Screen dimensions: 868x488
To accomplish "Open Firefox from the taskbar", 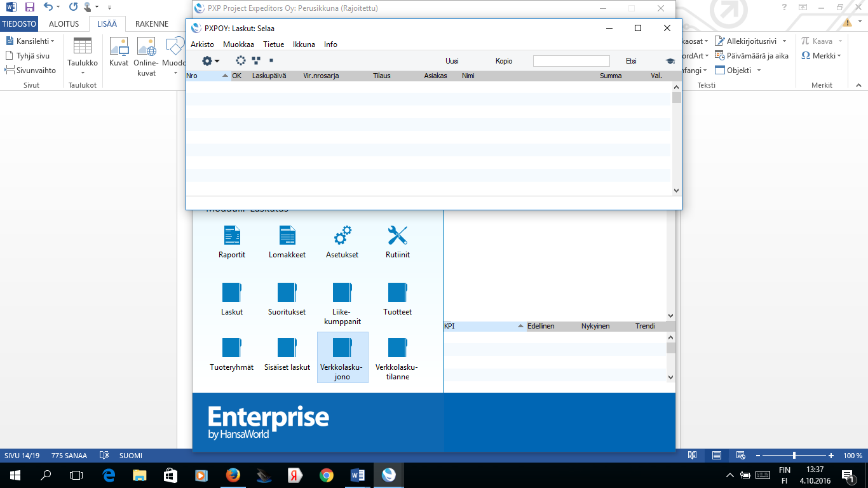I will [233, 475].
